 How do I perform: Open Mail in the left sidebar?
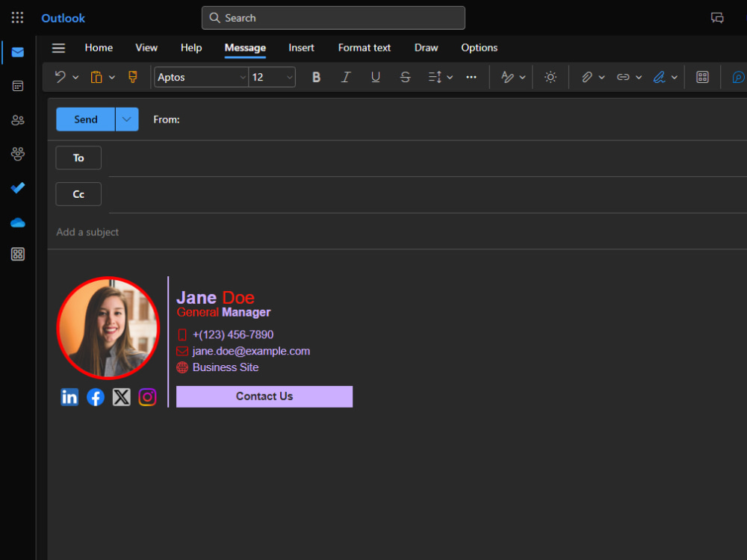pyautogui.click(x=18, y=52)
